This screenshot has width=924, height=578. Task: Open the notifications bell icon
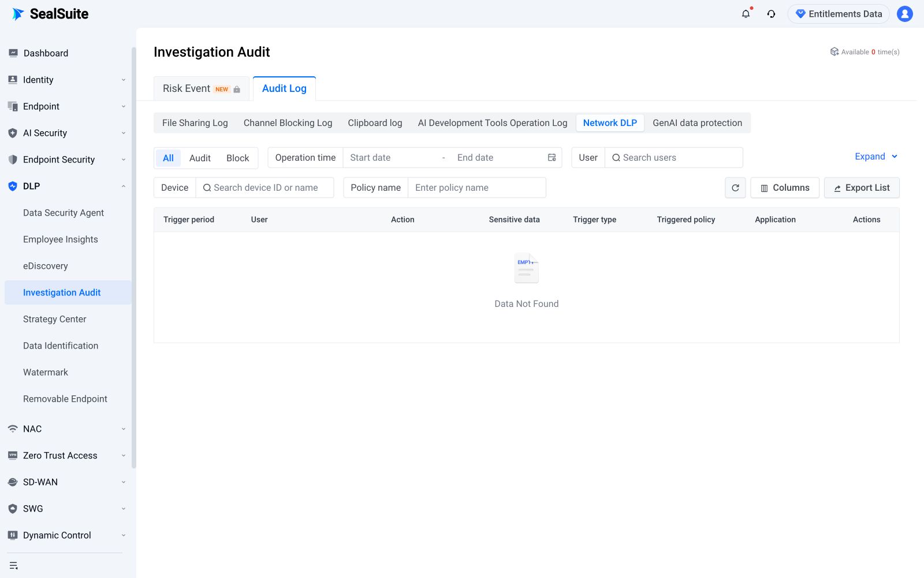(x=746, y=14)
